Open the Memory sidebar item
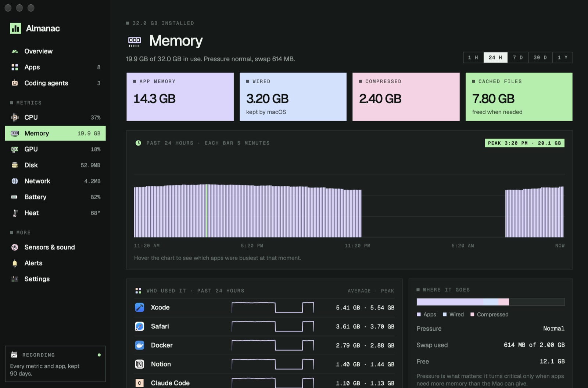This screenshot has width=588, height=388. [x=55, y=133]
